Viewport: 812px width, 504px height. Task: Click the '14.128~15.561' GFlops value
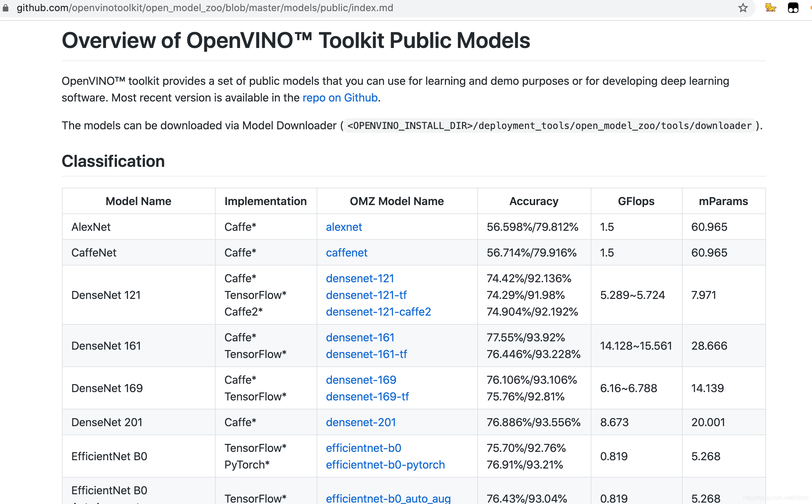point(636,346)
